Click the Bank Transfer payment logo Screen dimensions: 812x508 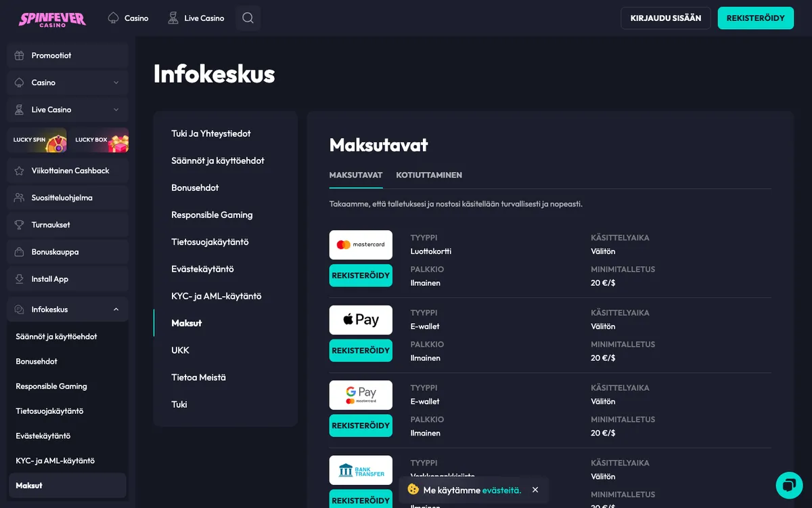click(361, 470)
